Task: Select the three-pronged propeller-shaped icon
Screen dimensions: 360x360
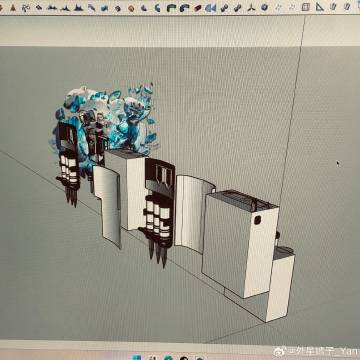Action: [x=251, y=8]
